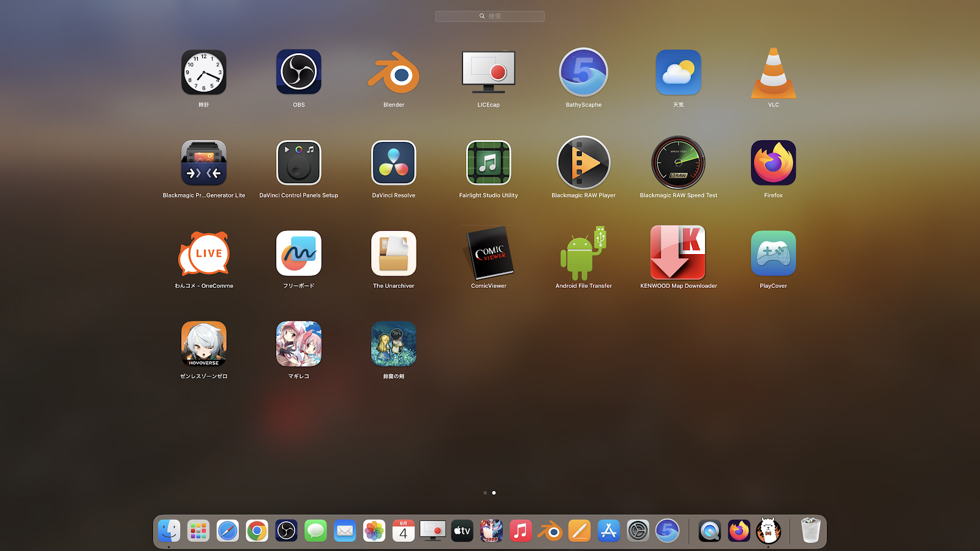Screen dimensions: 980x551
Task: Open Apple TV in the Dock
Action: pyautogui.click(x=462, y=531)
